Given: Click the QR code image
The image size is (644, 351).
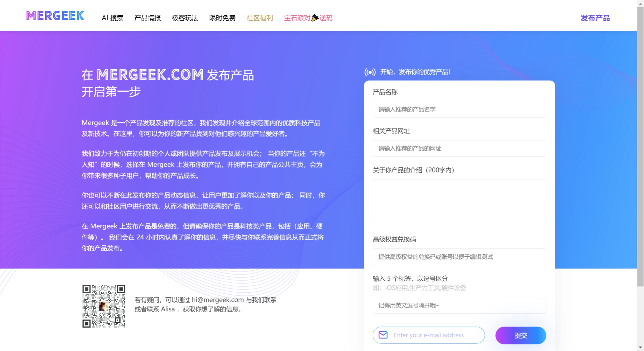Looking at the screenshot, I should point(104,306).
